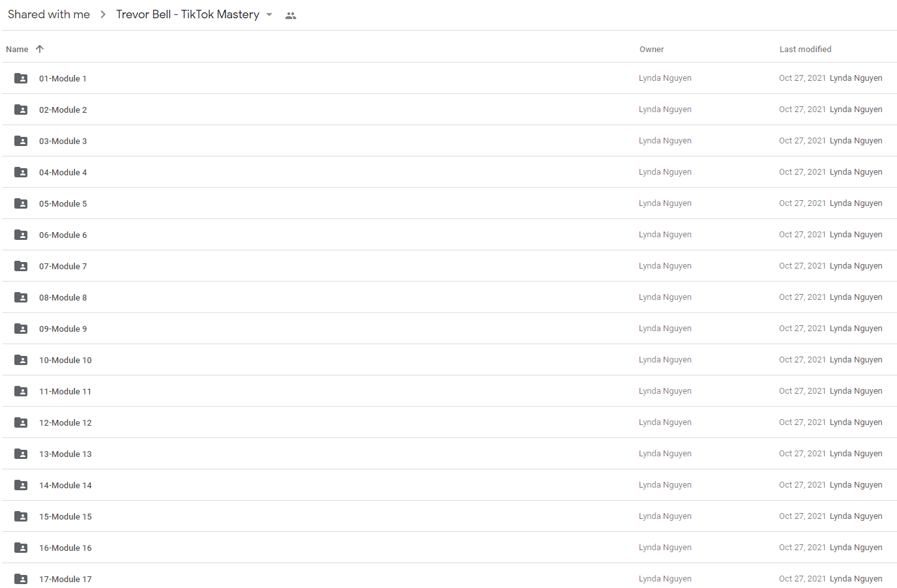Select the 07-Module 7 folder name
Screen dimensions: 897x588
(x=63, y=267)
